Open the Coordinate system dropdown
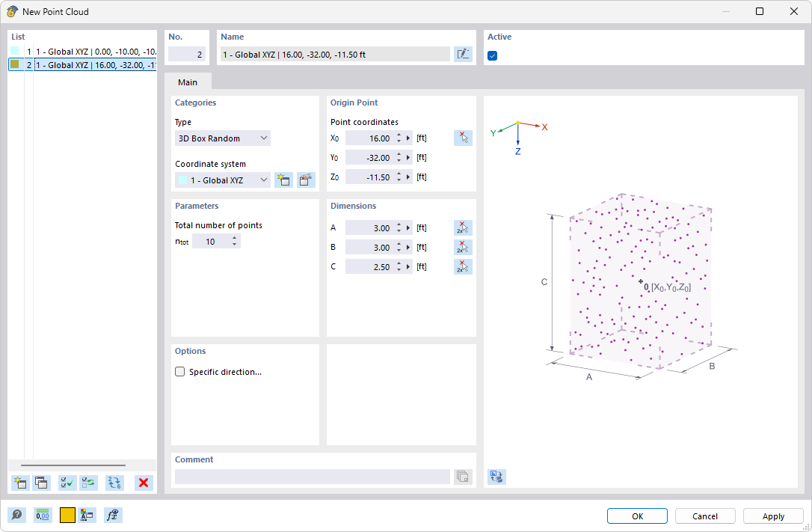The image size is (812, 532). tap(223, 180)
